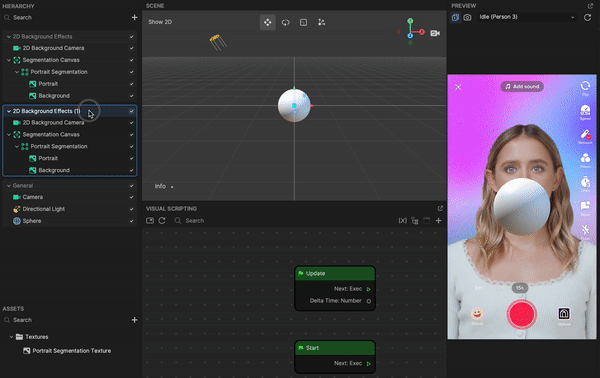600x378 pixels.
Task: Expand the scene Info panel
Action: click(164, 186)
